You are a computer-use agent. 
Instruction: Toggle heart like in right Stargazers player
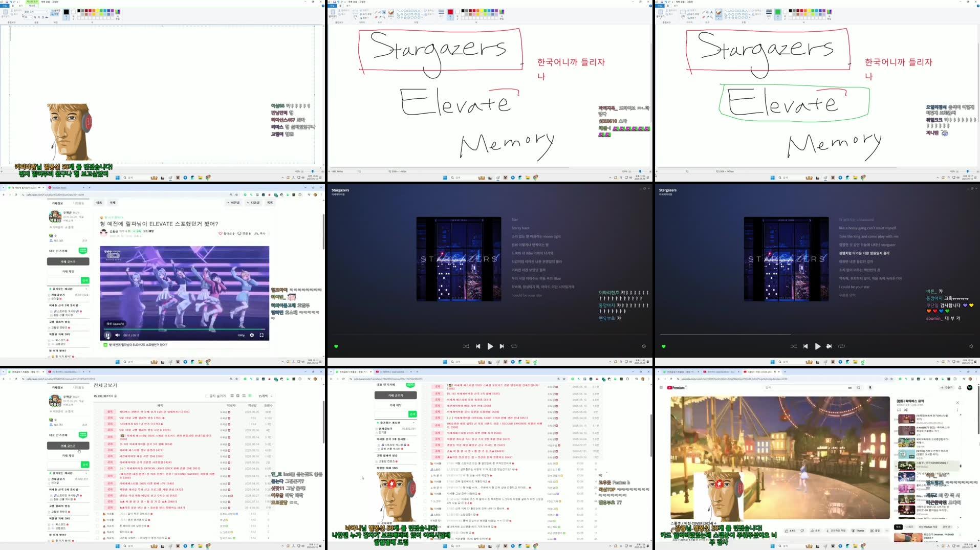pyautogui.click(x=664, y=346)
